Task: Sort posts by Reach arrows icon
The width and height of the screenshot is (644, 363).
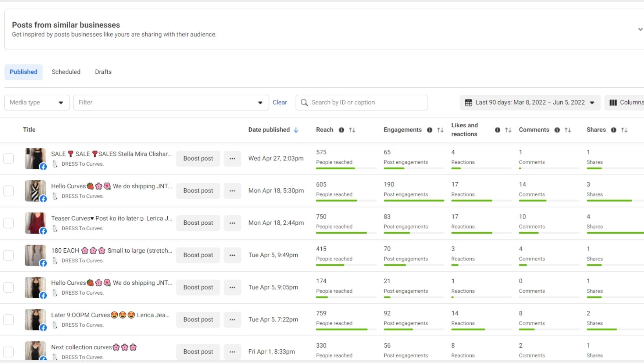Action: click(352, 130)
